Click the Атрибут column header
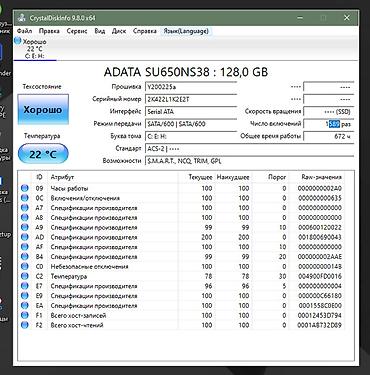Image resolution: width=370 pixels, height=375 pixels. (113, 177)
